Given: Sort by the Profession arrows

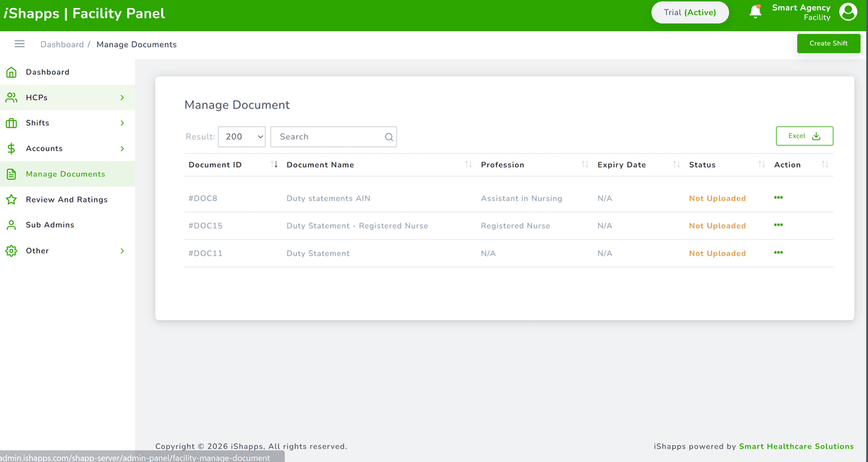Looking at the screenshot, I should click(585, 165).
